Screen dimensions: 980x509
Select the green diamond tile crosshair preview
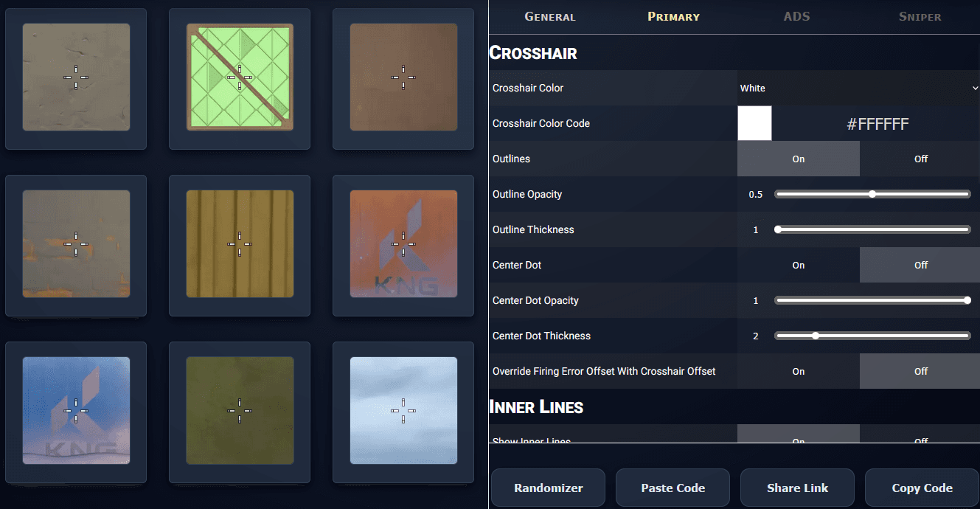pyautogui.click(x=240, y=77)
